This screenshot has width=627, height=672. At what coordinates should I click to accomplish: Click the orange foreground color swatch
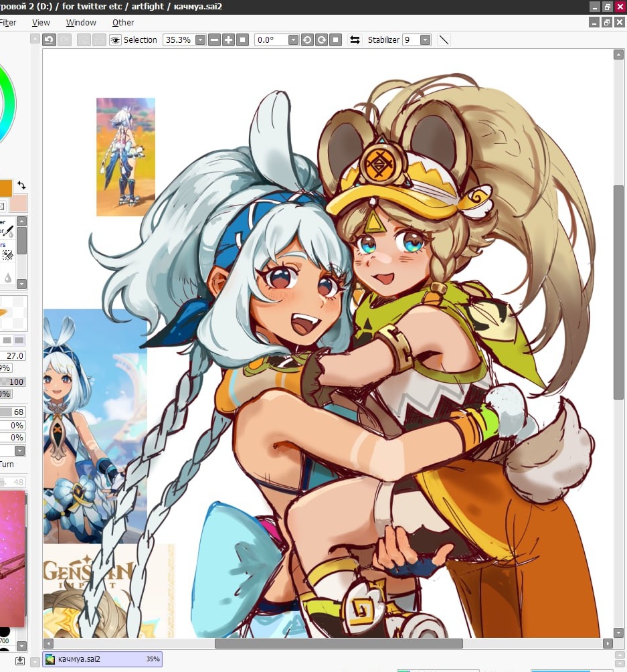(5, 188)
